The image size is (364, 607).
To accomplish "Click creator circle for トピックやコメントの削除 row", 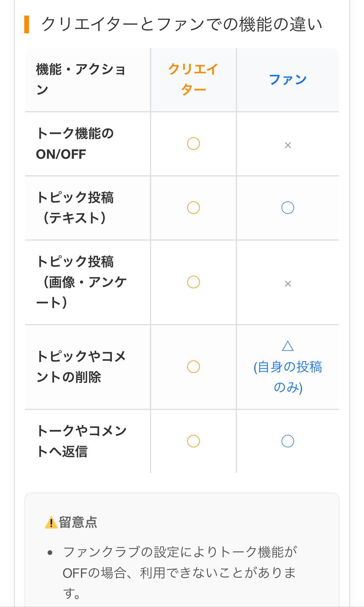I will pyautogui.click(x=193, y=367).
